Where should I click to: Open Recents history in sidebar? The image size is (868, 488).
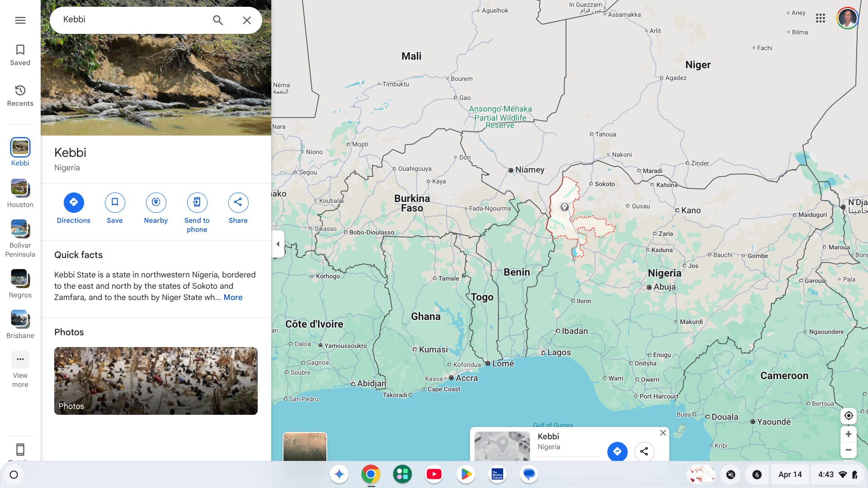click(x=20, y=96)
